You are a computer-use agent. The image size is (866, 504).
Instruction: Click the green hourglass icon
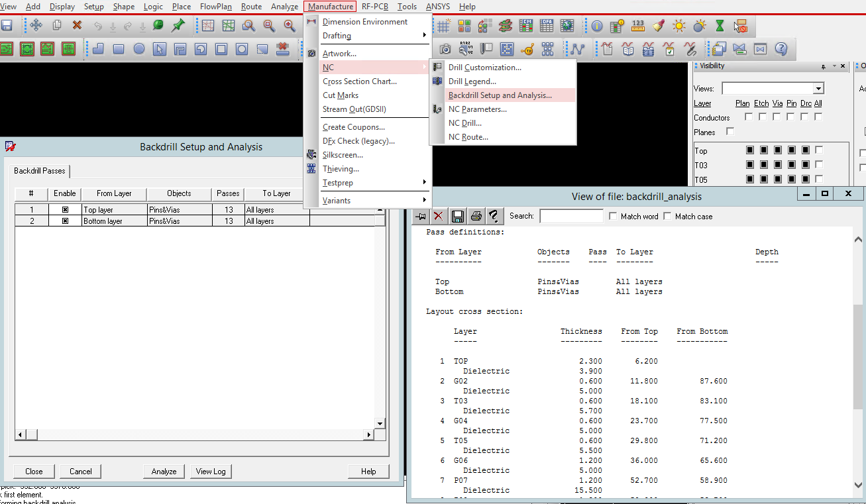click(720, 26)
